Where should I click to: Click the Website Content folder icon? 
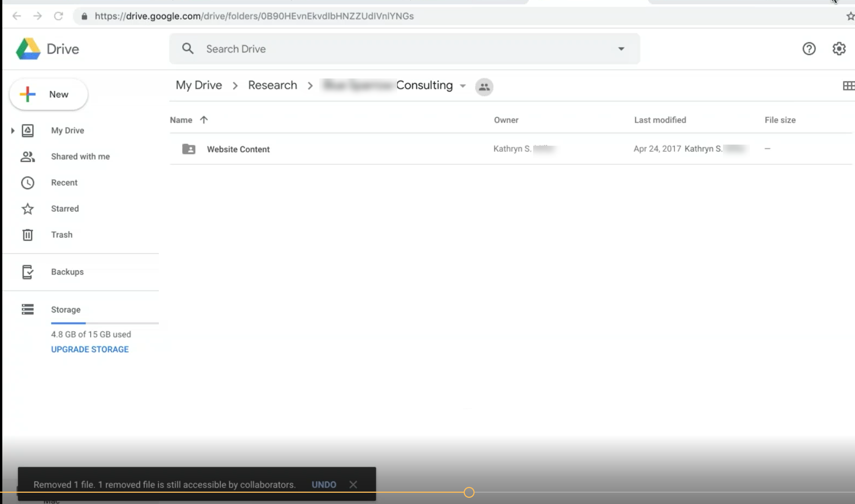click(189, 149)
